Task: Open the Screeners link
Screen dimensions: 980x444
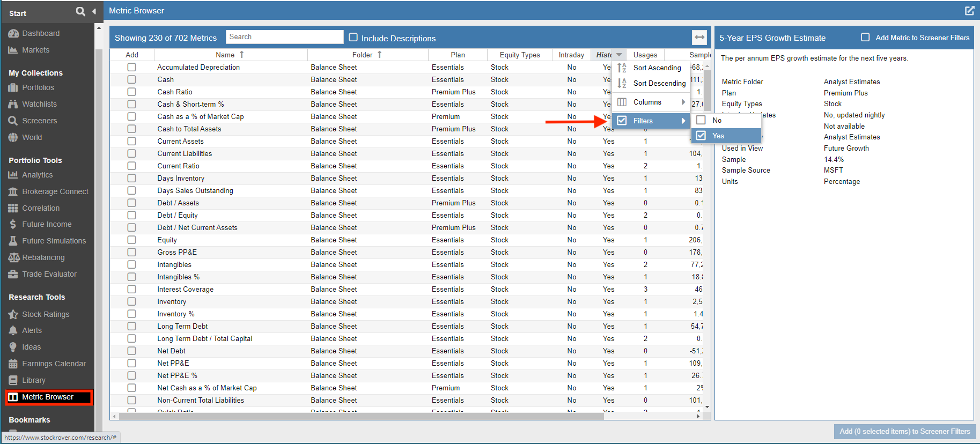Action: coord(39,121)
